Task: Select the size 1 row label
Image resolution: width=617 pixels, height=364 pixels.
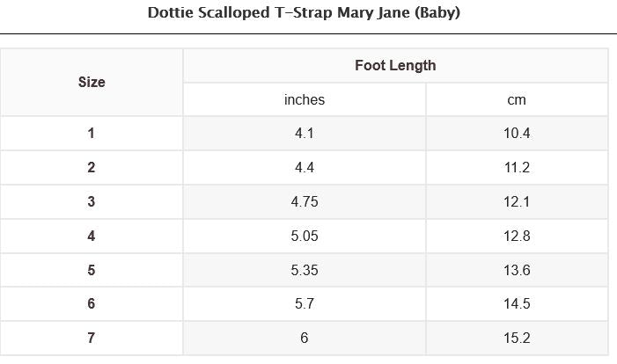Action: pyautogui.click(x=92, y=134)
